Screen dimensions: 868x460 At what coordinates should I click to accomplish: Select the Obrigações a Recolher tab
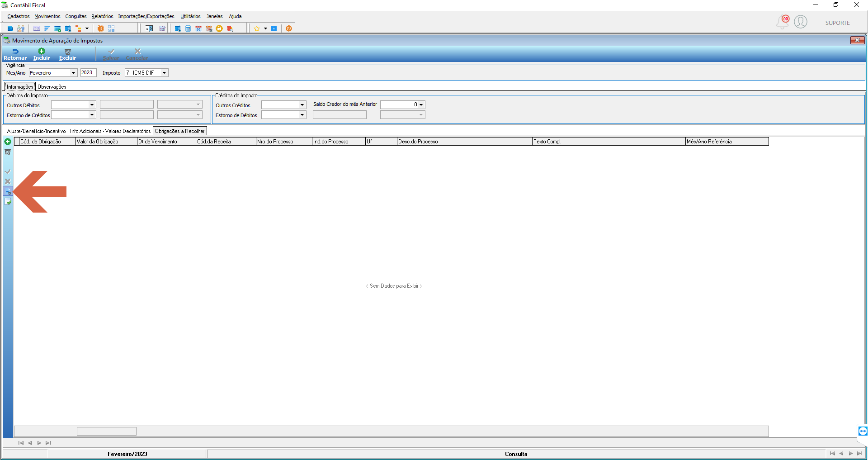coord(180,131)
